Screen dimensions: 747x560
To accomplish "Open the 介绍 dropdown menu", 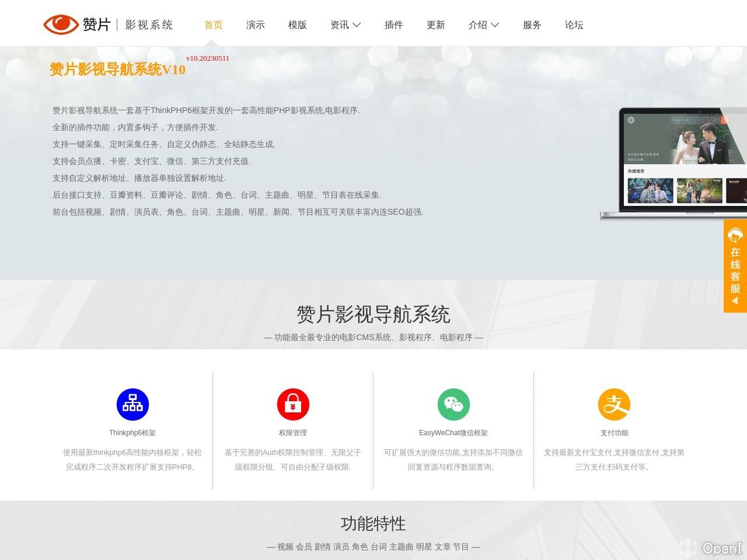I will pyautogui.click(x=484, y=24).
